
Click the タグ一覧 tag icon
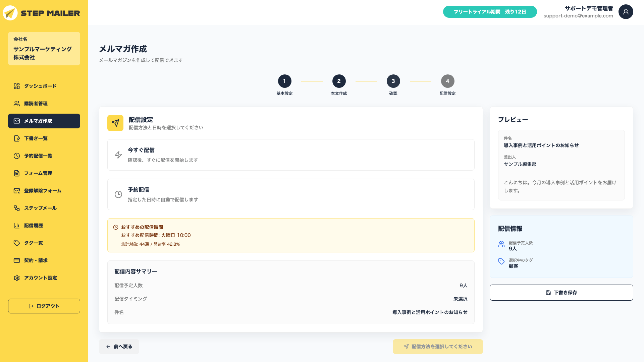pyautogui.click(x=17, y=243)
